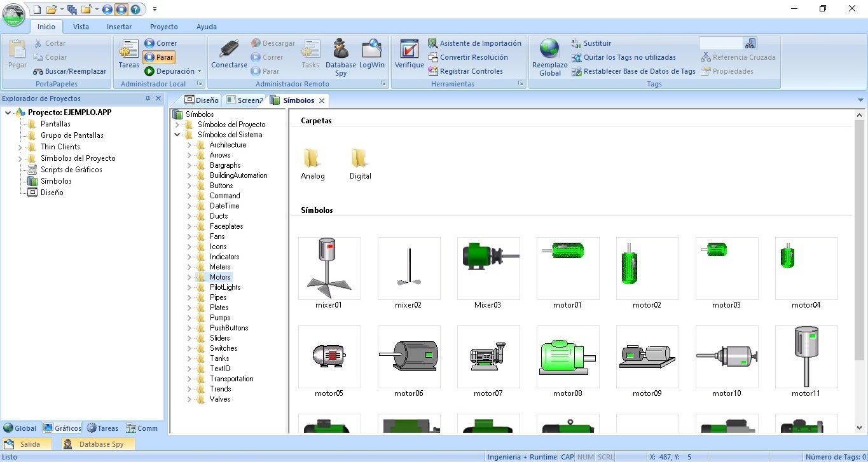Open the Proyecto ribbon tab
The height and width of the screenshot is (462, 868).
pos(164,27)
